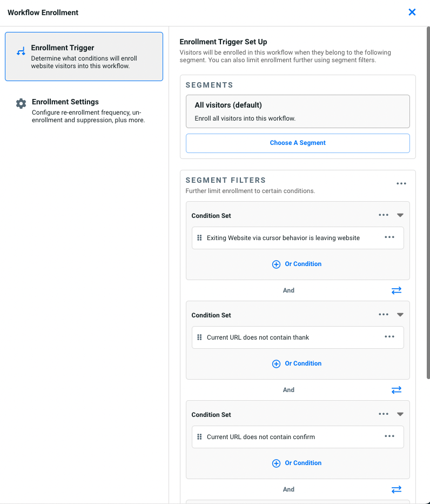
Task: Click drag handle on 'contain thank' condition
Action: pos(199,337)
